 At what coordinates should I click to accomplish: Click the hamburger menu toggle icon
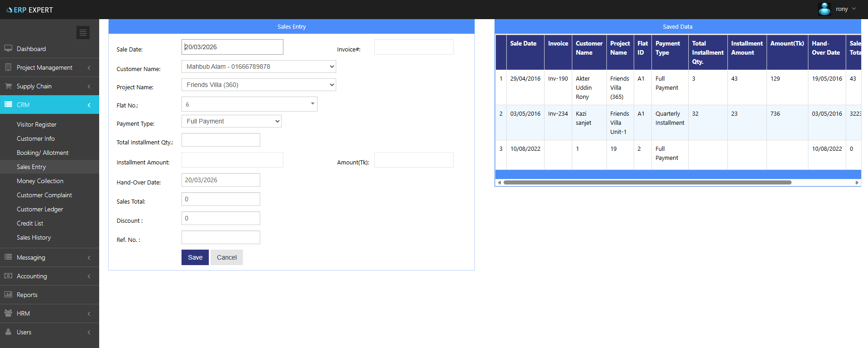click(83, 32)
